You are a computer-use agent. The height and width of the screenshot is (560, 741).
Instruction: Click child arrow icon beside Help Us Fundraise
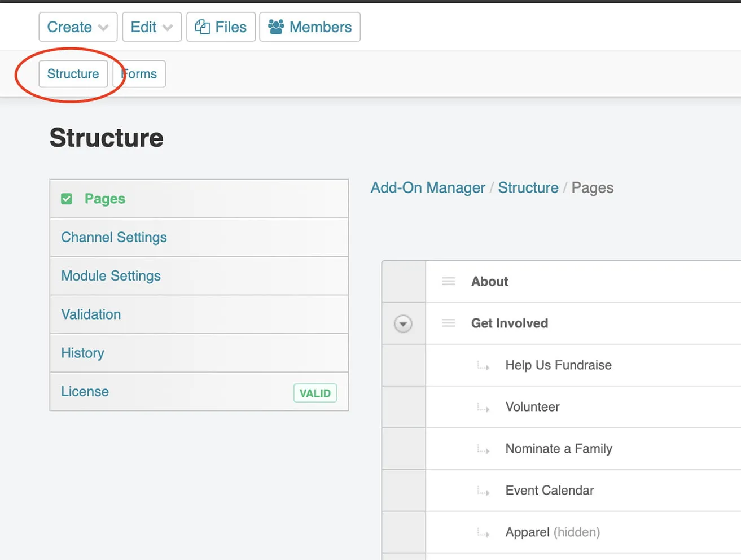coord(483,366)
